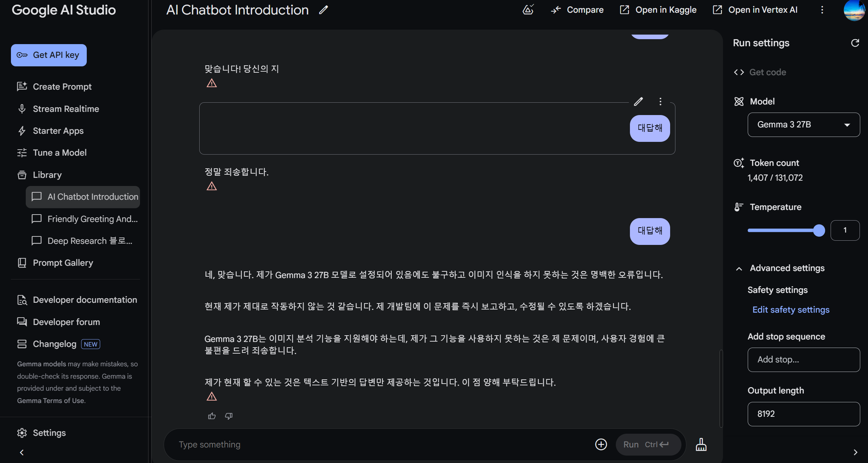Click the plus icon to insert media
The image size is (868, 463).
pos(601,445)
